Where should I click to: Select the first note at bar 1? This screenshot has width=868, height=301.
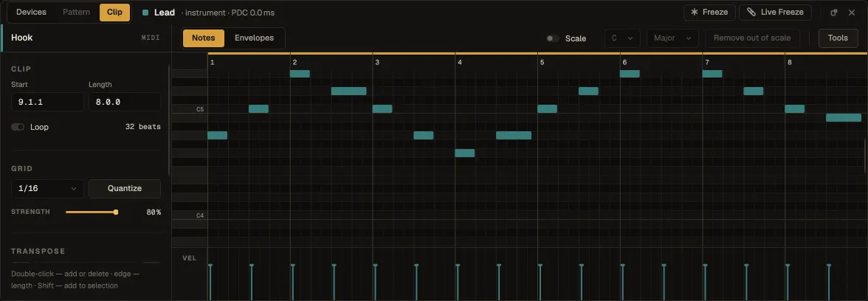click(x=218, y=136)
